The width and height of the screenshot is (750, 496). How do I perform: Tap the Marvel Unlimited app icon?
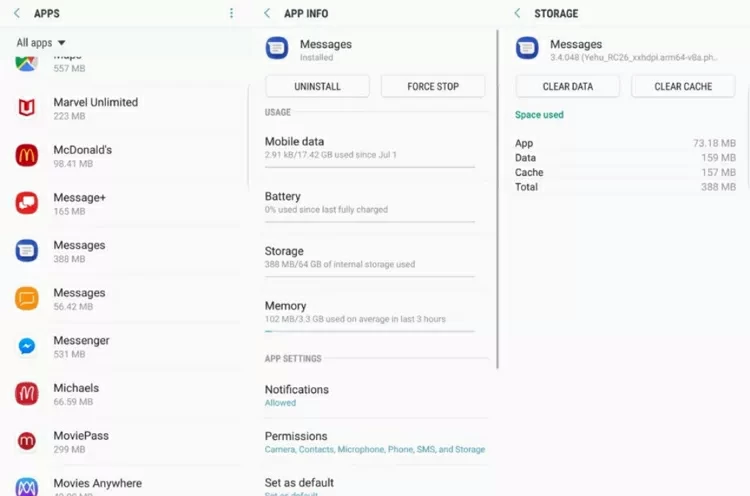[x=27, y=108]
